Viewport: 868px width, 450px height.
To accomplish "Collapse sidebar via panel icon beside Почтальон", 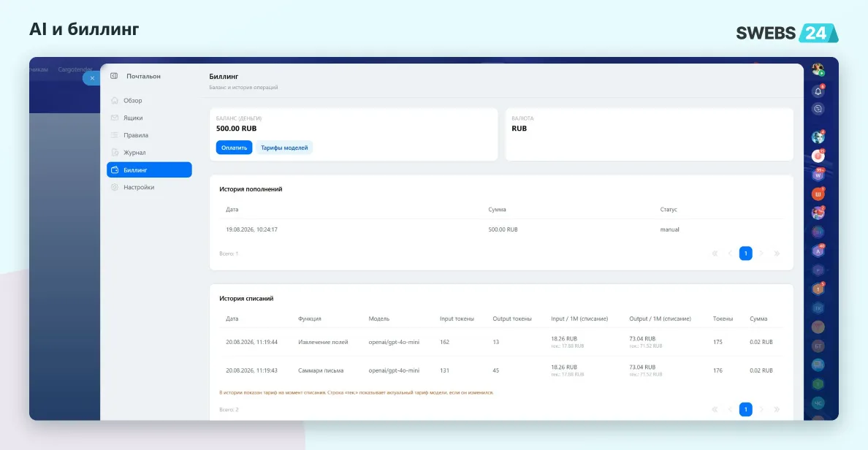I will [114, 76].
